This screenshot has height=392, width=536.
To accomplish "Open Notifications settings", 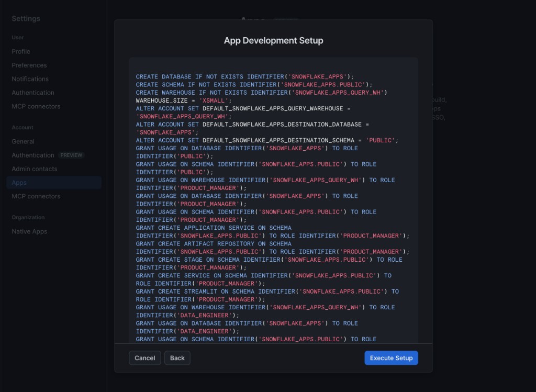I will (30, 79).
